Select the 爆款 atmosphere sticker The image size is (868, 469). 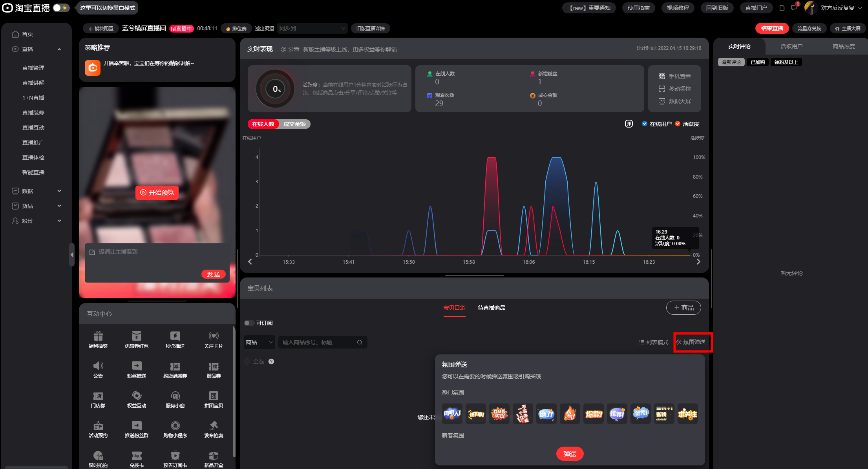point(594,414)
